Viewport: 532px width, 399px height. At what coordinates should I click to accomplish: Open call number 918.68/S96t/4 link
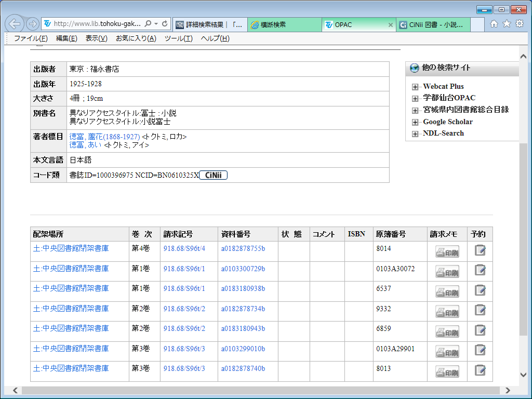point(184,248)
